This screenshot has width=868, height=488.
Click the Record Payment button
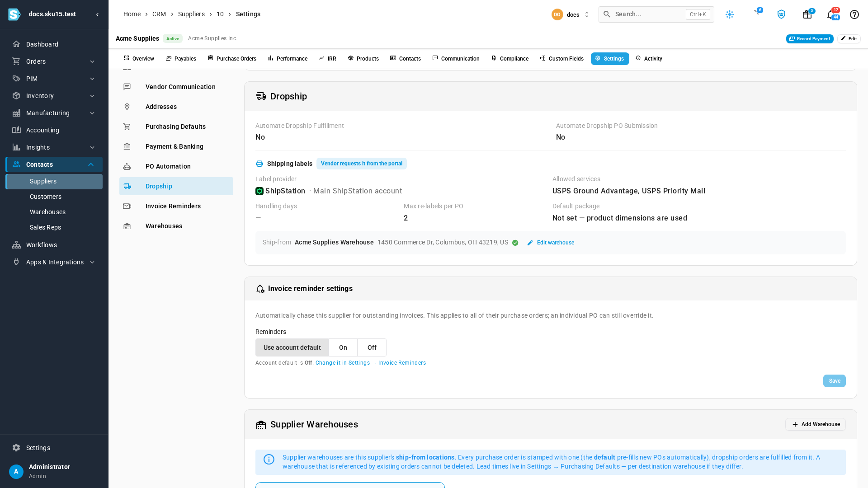coord(810,39)
